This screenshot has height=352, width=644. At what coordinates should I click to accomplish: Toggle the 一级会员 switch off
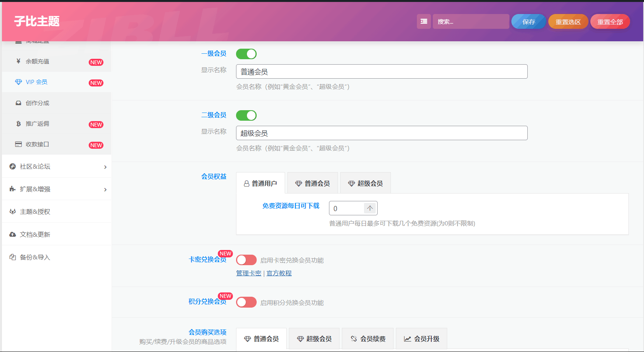[x=246, y=54]
